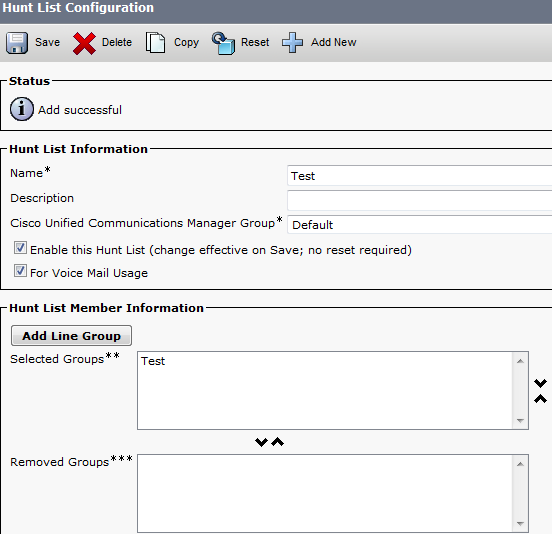The image size is (552, 534).
Task: Move selected group up with right-side up arrow
Action: click(540, 399)
